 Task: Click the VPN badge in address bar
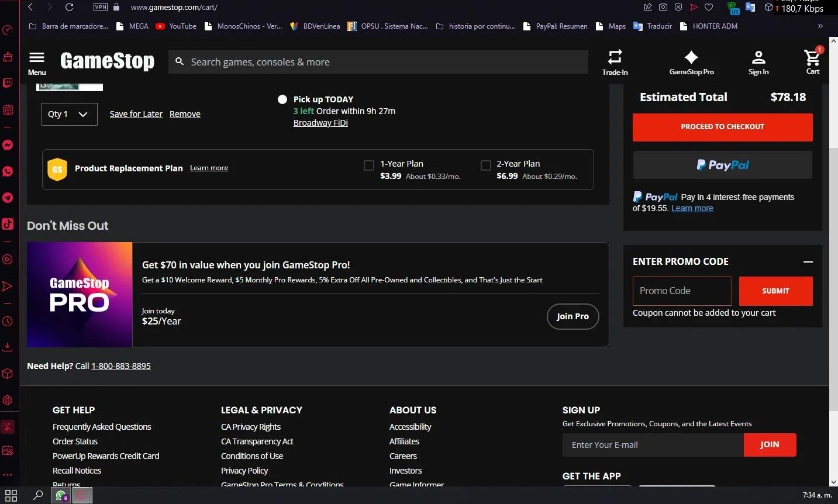click(101, 7)
